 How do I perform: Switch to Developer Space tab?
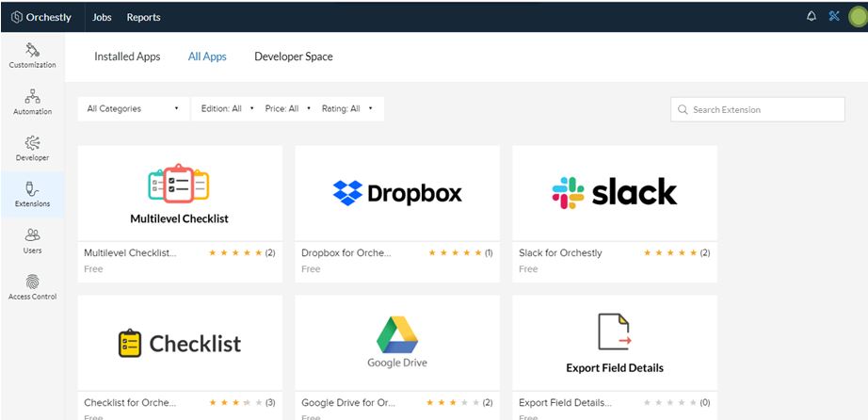coord(294,57)
